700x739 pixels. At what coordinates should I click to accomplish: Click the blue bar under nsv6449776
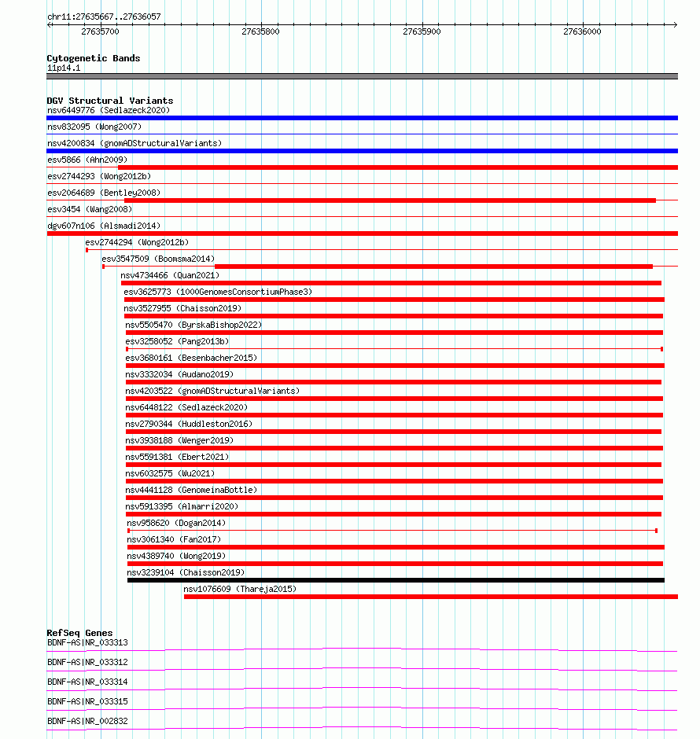click(x=362, y=118)
